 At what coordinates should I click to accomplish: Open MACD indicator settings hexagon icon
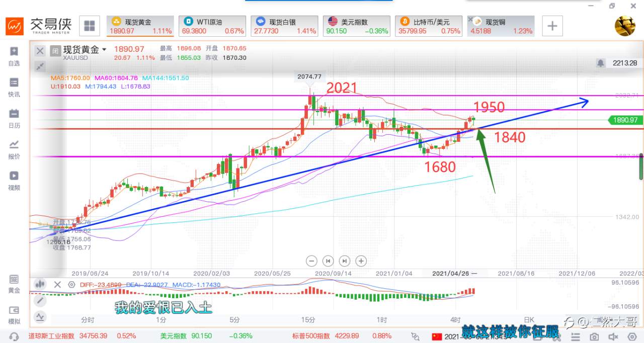(71, 285)
